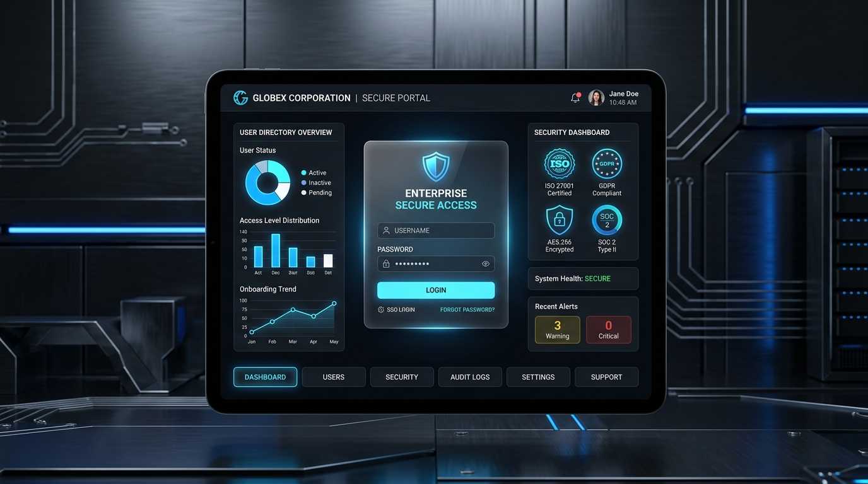Click the Globex Corporation logo icon
The width and height of the screenshot is (868, 484).
(x=240, y=98)
